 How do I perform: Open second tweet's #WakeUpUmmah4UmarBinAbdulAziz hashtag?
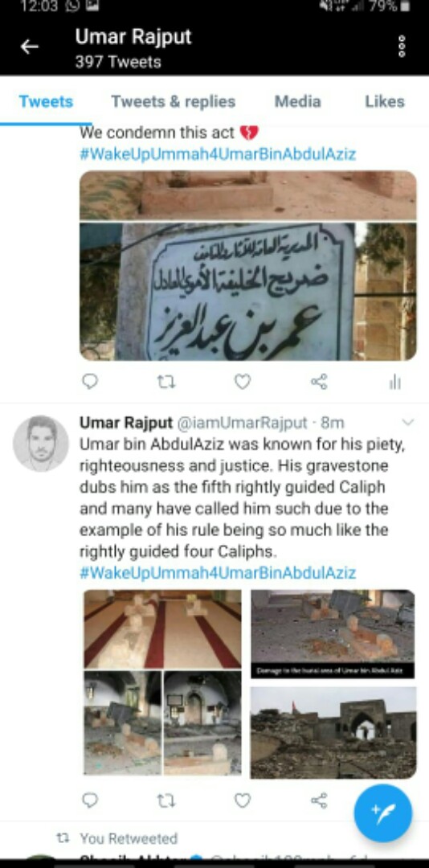click(218, 572)
